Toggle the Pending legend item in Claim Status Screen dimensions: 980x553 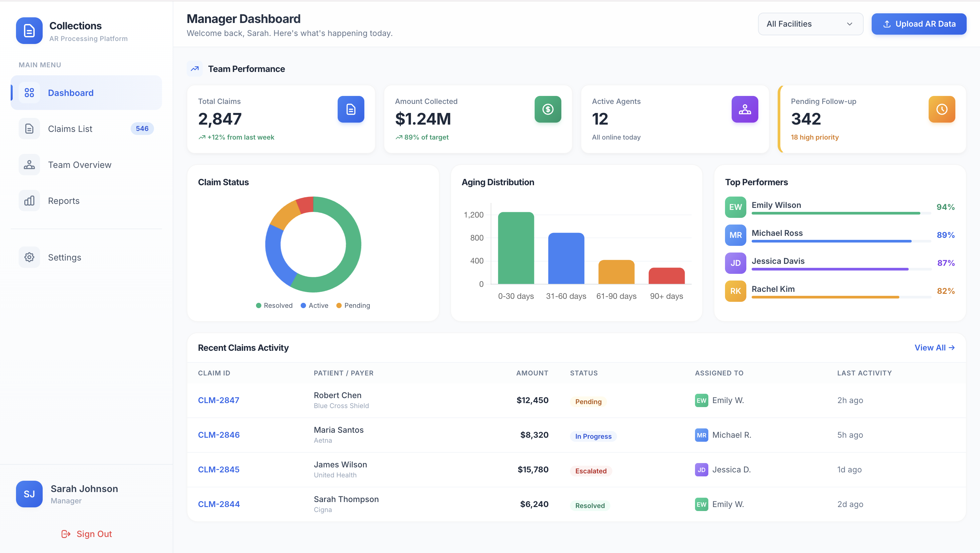(x=353, y=305)
